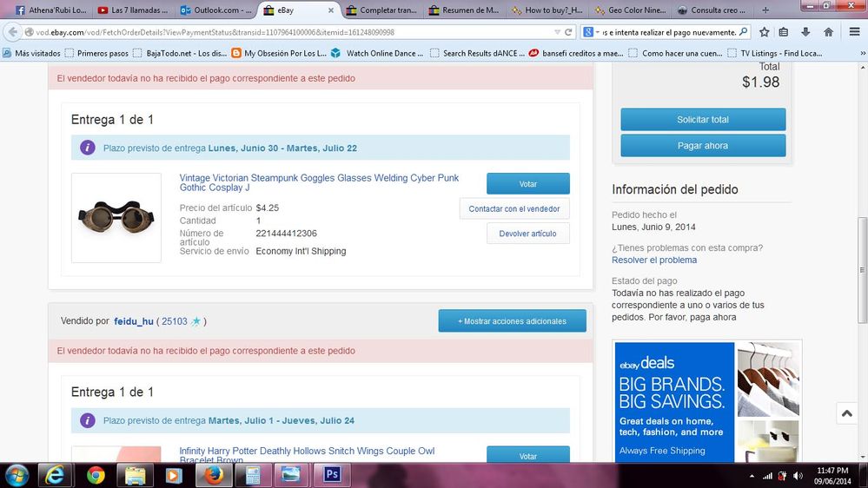Open seller feidu_hu profile link
This screenshot has height=488, width=868.
[134, 321]
